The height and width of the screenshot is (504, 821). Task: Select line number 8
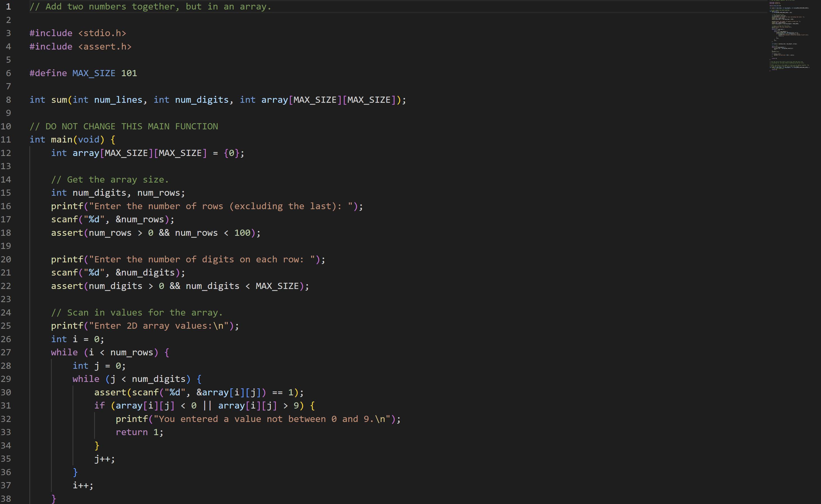pyautogui.click(x=8, y=100)
